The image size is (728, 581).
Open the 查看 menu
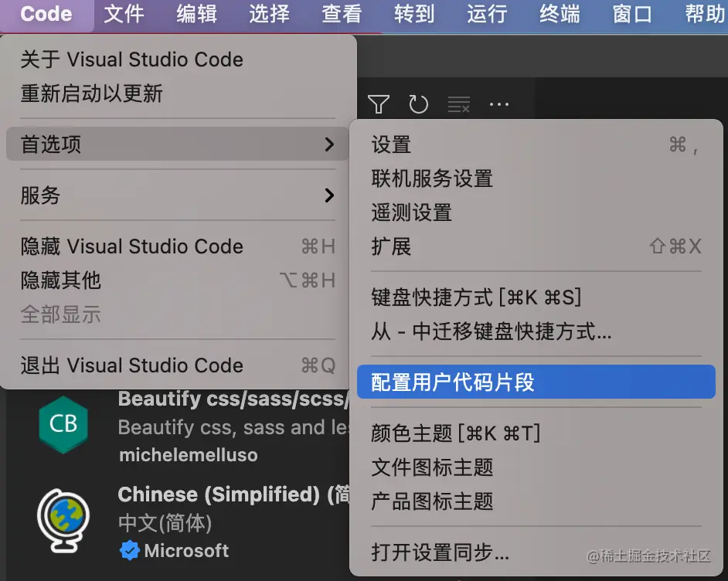pyautogui.click(x=342, y=14)
